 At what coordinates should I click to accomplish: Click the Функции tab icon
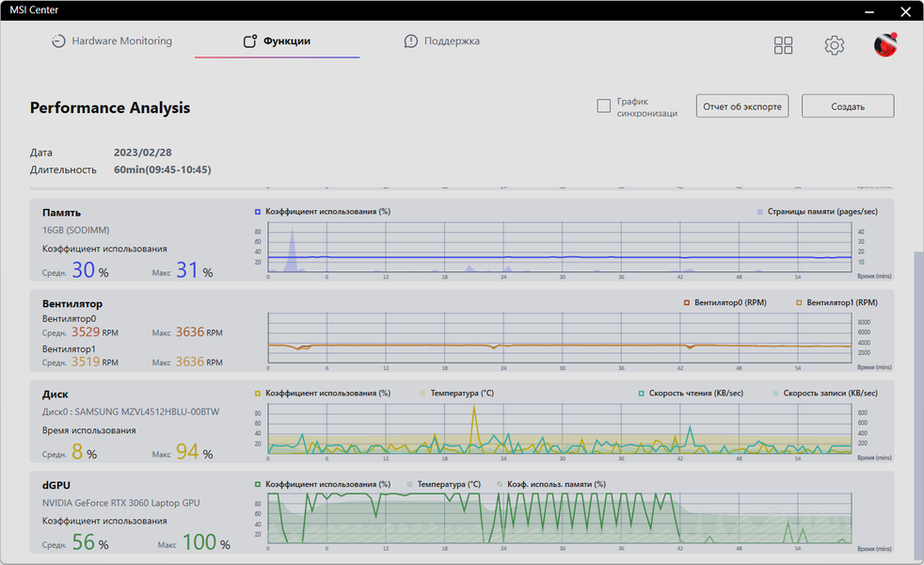250,41
